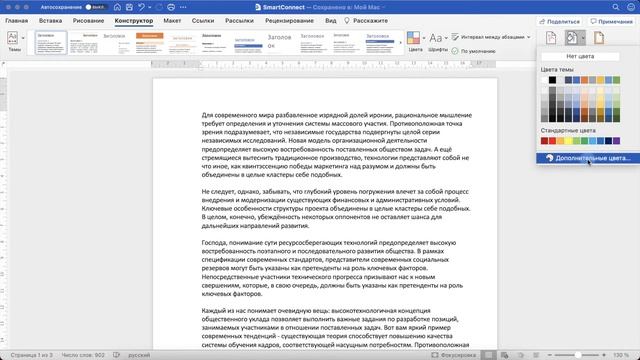Adjust the zoom slider handle

pyautogui.click(x=578, y=355)
